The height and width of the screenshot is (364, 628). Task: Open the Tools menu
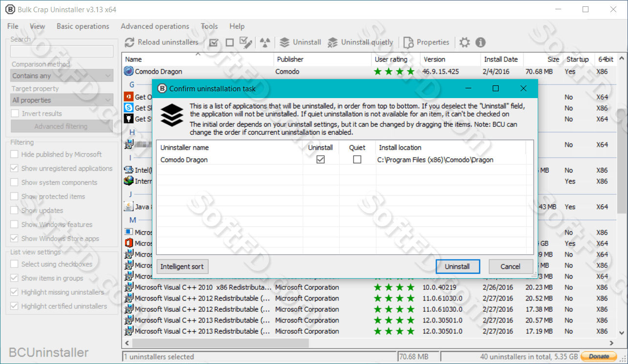pyautogui.click(x=209, y=26)
